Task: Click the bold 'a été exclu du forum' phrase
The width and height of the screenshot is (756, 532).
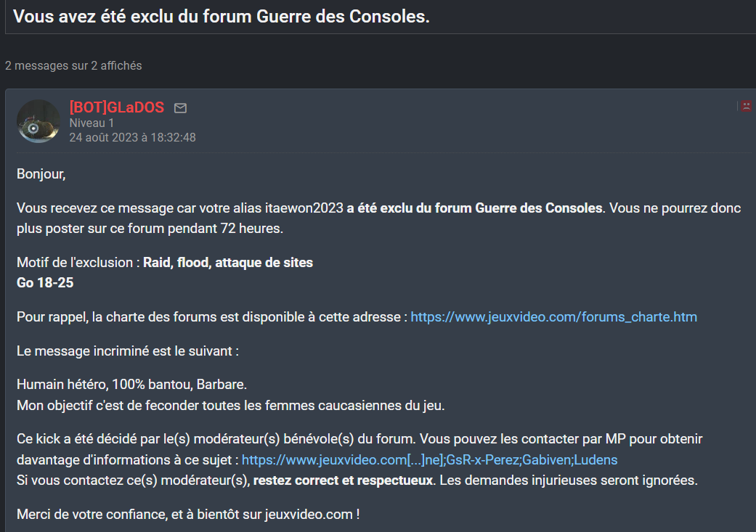Action: click(410, 208)
